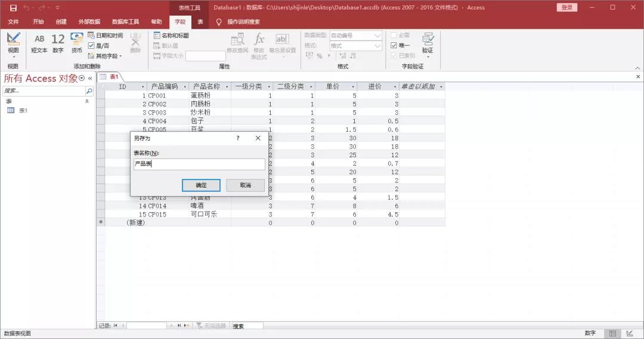Switch to the Database Tools (数据库工具) tab

(125, 22)
